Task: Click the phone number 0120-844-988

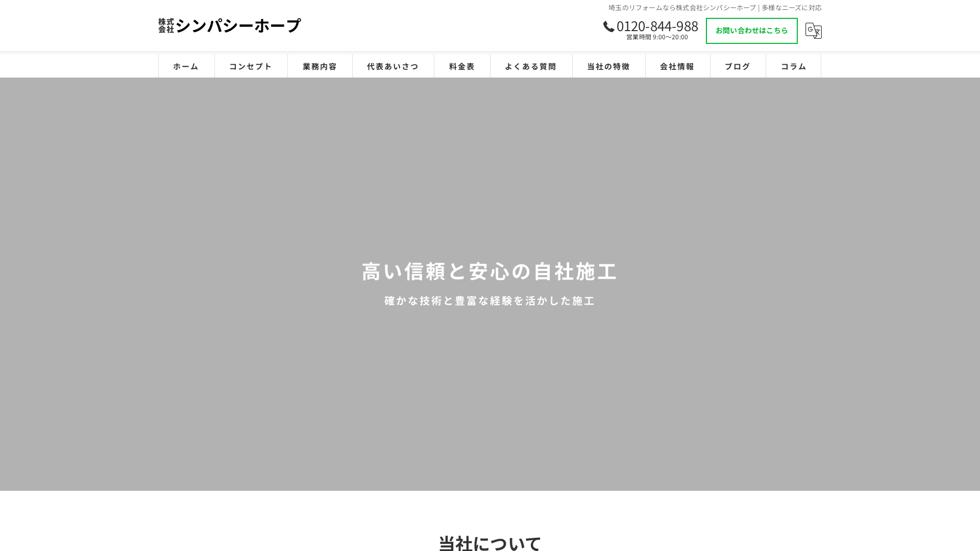Action: [x=657, y=26]
